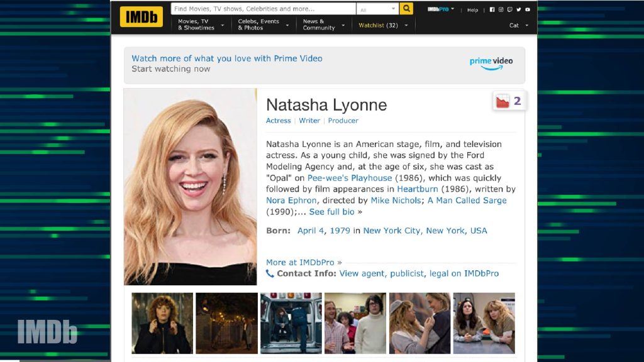Open the two blonde women embracing photo
Viewport: 644px width, 362px height.
click(x=419, y=323)
